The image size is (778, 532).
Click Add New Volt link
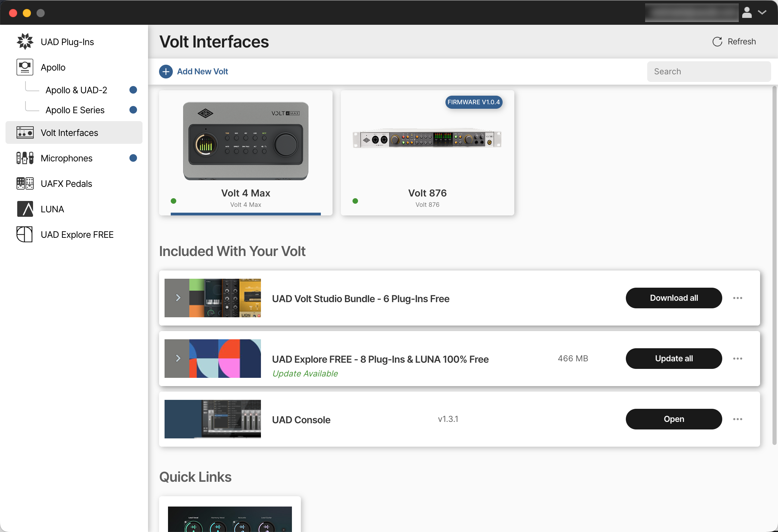(202, 72)
